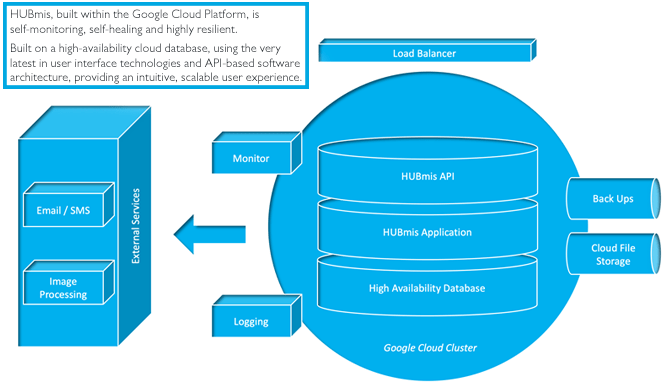Image resolution: width=662 pixels, height=382 pixels.
Task: Select the Cloud File Storage cylinder
Action: tap(613, 254)
